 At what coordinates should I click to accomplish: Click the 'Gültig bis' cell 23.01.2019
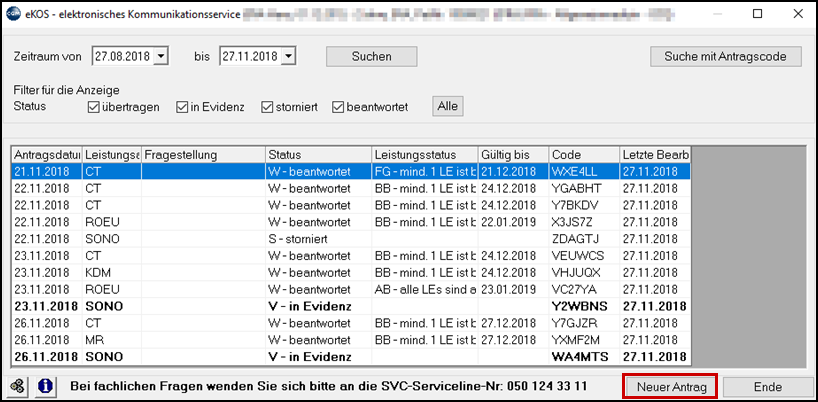[514, 289]
